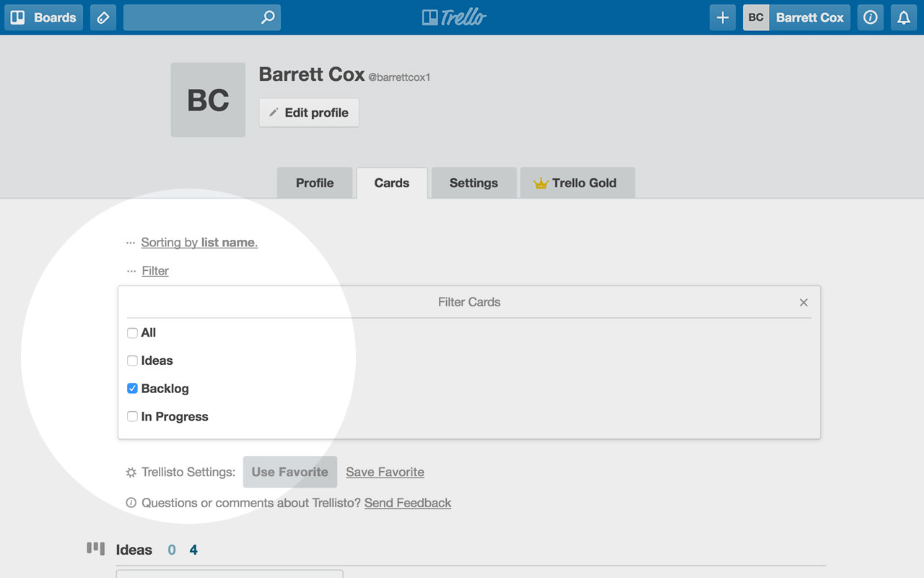Check the All filter checkbox
Viewport: 924px width, 578px height.
click(x=132, y=333)
